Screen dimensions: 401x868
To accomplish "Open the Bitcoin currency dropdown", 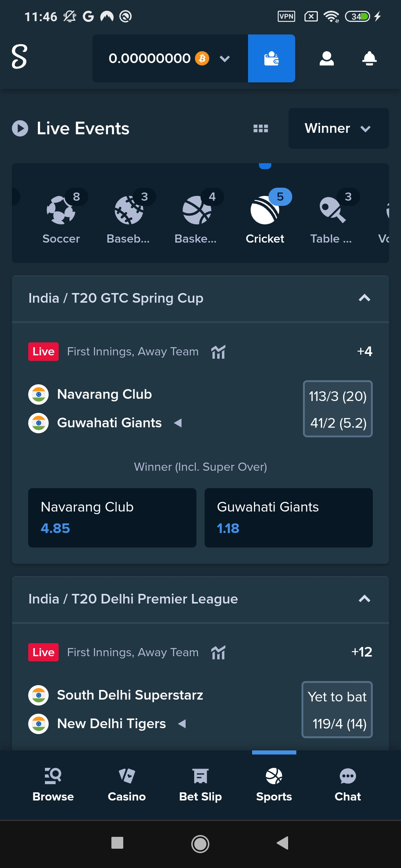I will pyautogui.click(x=225, y=58).
